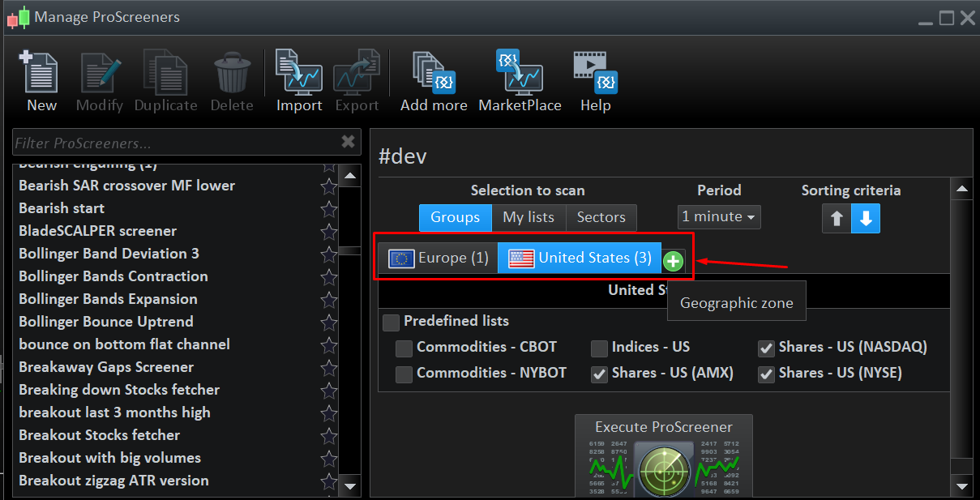Uncheck Shares - US (AMX)
980x500 pixels.
tap(599, 374)
